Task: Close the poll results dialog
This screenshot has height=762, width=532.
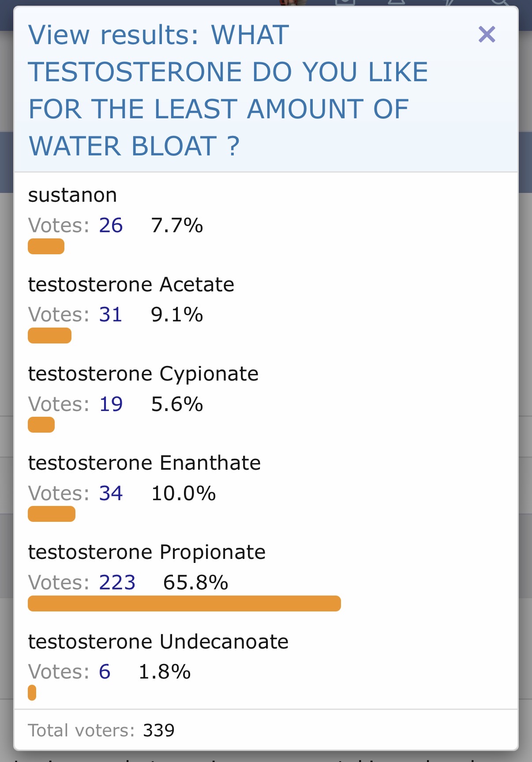Action: tap(487, 34)
